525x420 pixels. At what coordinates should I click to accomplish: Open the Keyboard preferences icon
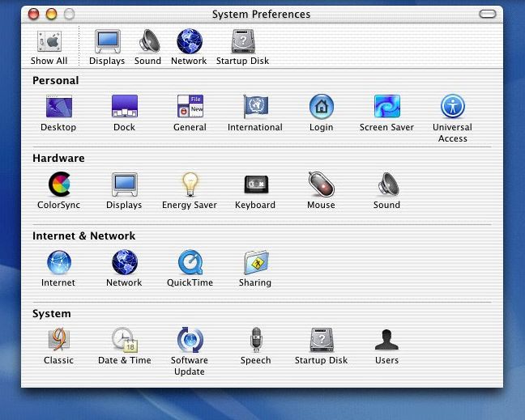256,185
